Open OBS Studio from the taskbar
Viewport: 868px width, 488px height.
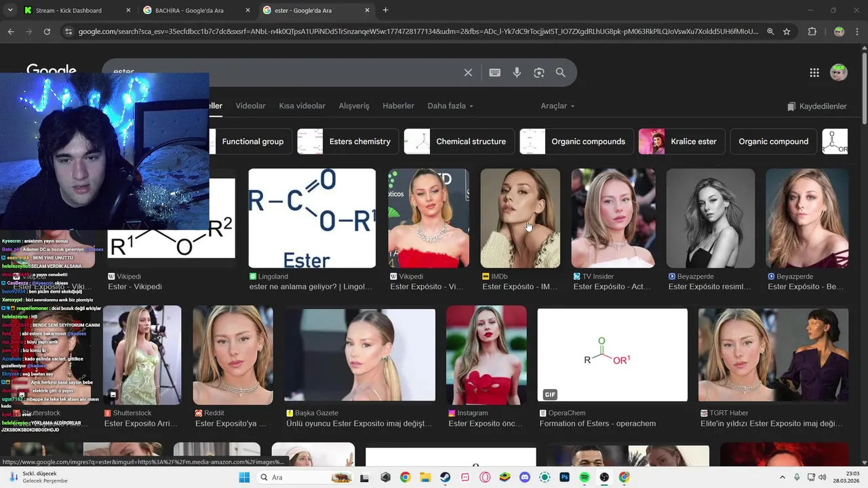604,477
